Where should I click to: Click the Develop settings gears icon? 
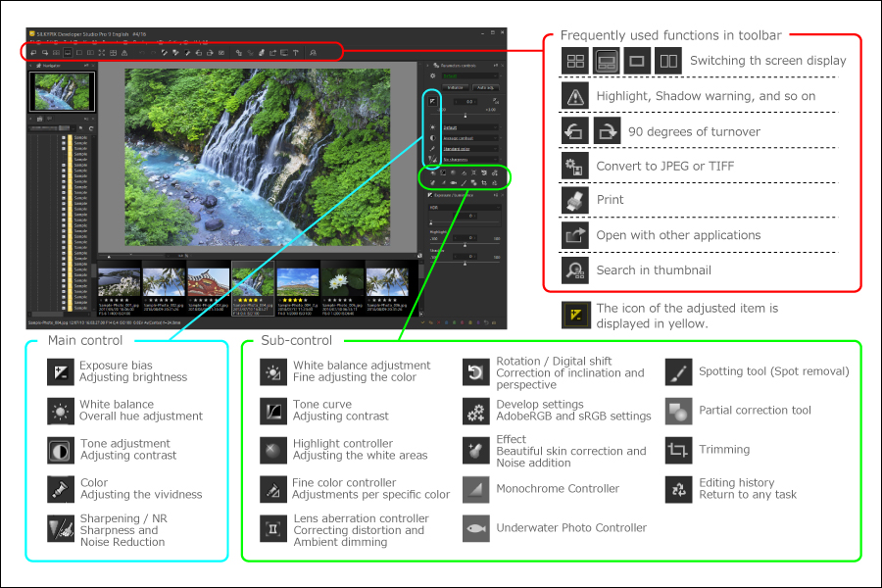(476, 411)
